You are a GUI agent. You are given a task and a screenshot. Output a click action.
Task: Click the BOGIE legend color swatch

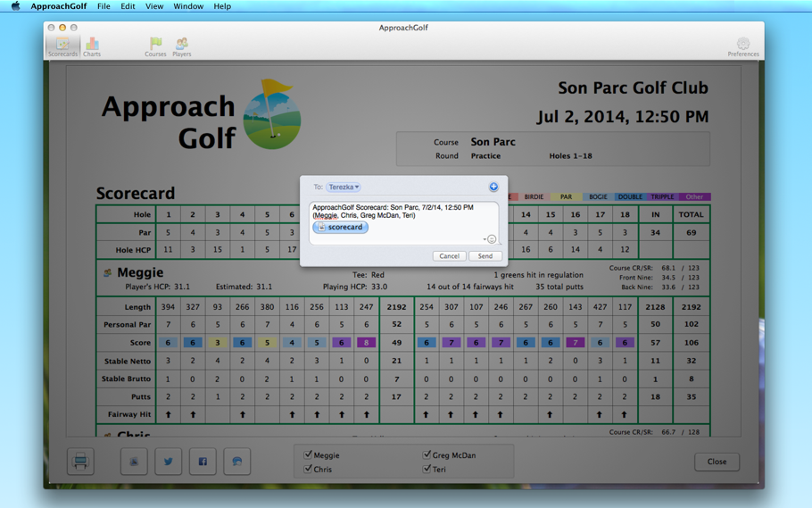(x=598, y=197)
